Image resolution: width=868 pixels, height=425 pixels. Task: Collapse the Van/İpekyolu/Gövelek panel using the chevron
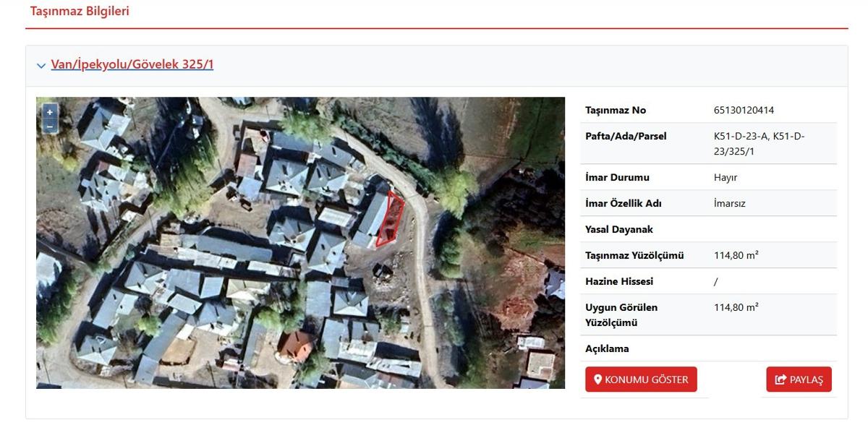pos(41,66)
